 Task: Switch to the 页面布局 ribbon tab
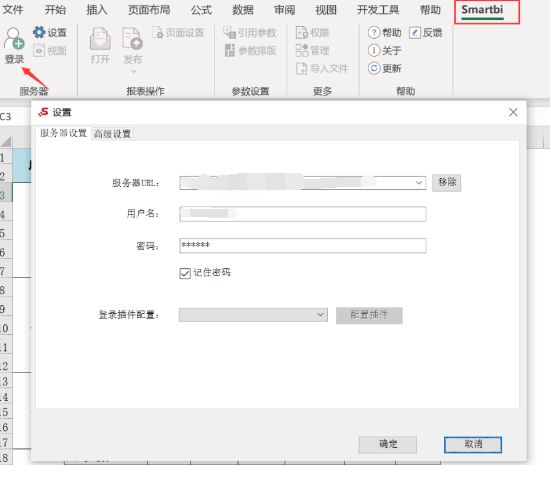coord(149,10)
